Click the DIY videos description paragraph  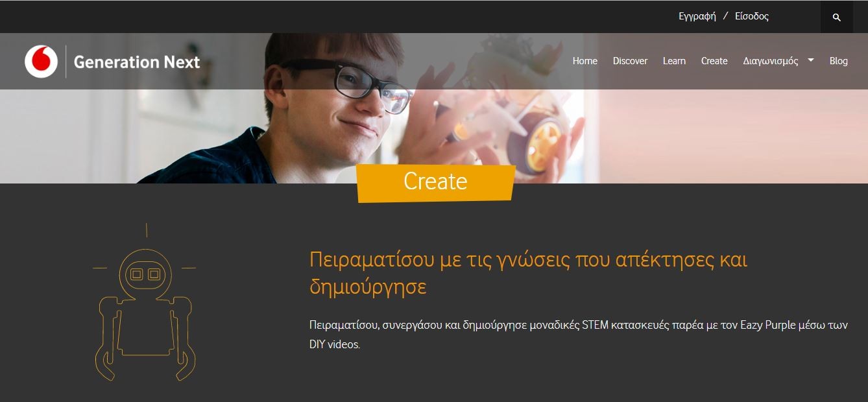point(579,335)
